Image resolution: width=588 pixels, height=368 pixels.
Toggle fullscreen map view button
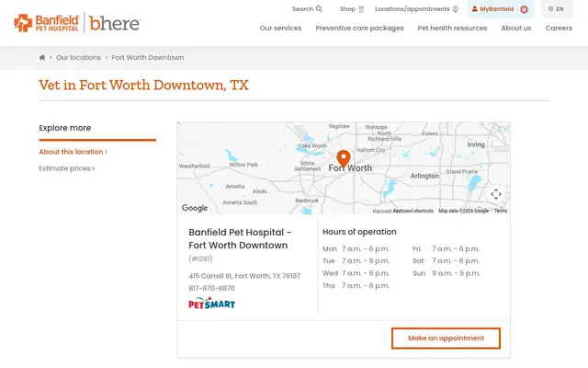point(496,194)
